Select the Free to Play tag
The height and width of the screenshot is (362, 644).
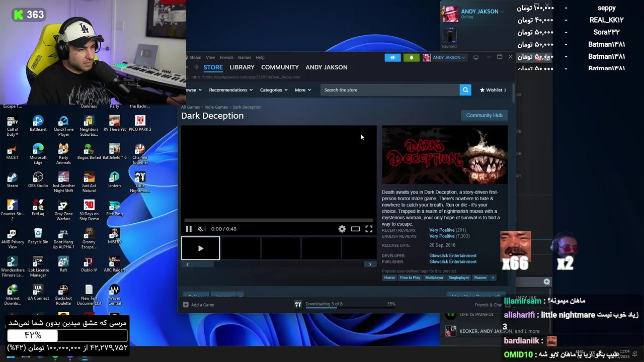coord(410,278)
